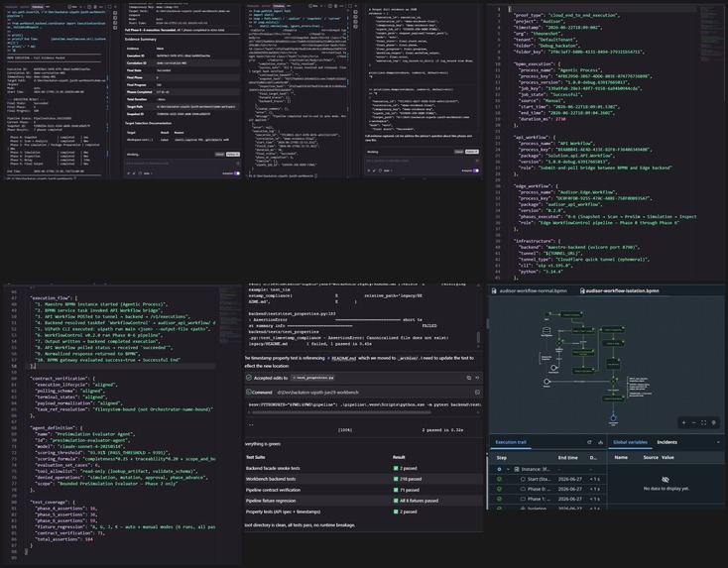This screenshot has height=568, width=728.
Task: Open the Auto dropdown under Evidence Summary chat
Action: click(147, 173)
